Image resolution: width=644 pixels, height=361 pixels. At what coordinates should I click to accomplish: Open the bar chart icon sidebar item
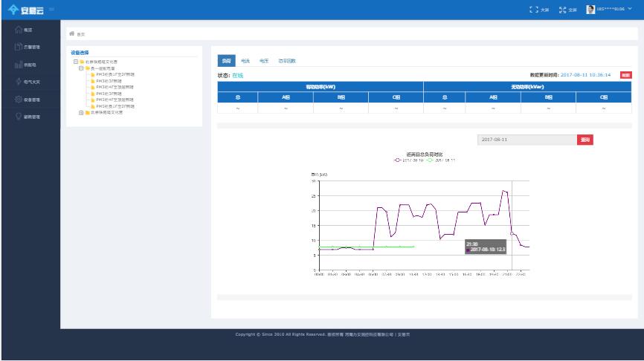(x=18, y=65)
